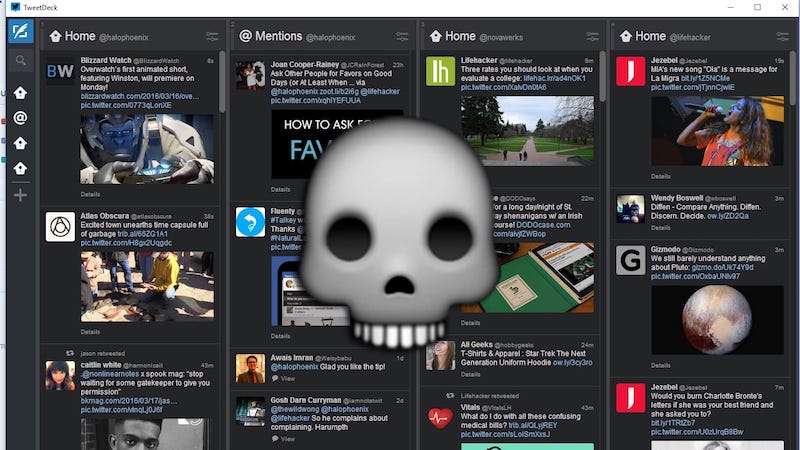Viewport: 800px width, 450px height.
Task: Open Details under the Wendy Boswell tweet
Action: (661, 228)
